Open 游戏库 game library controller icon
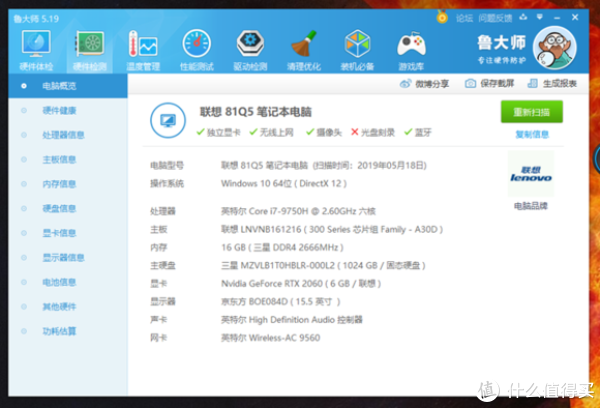This screenshot has width=600, height=408. tap(411, 51)
